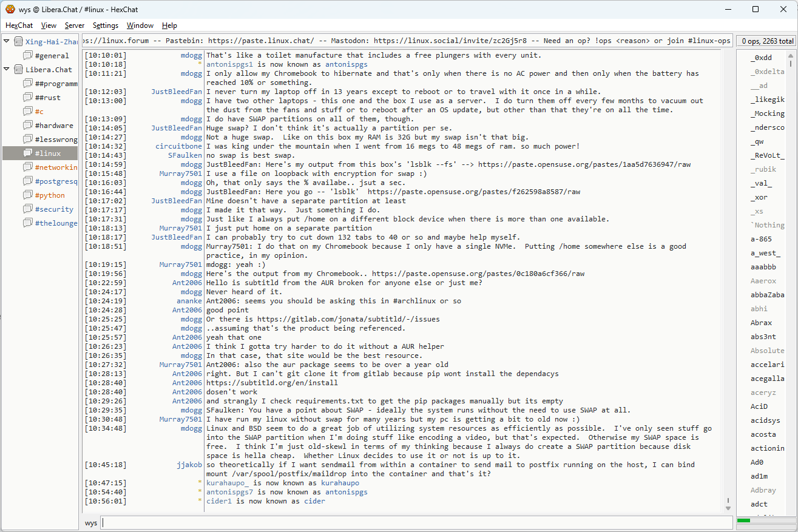Open the gitlab subtitld issues link
Image resolution: width=798 pixels, height=532 pixels.
(348, 319)
